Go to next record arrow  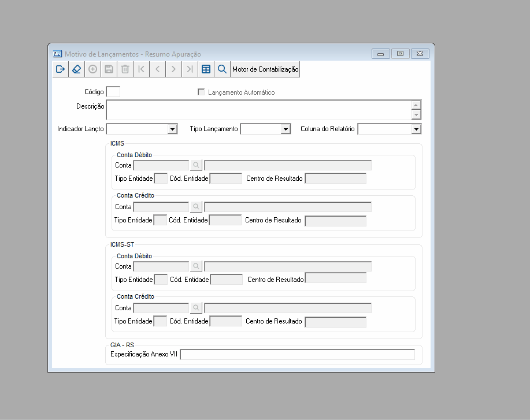click(x=174, y=69)
